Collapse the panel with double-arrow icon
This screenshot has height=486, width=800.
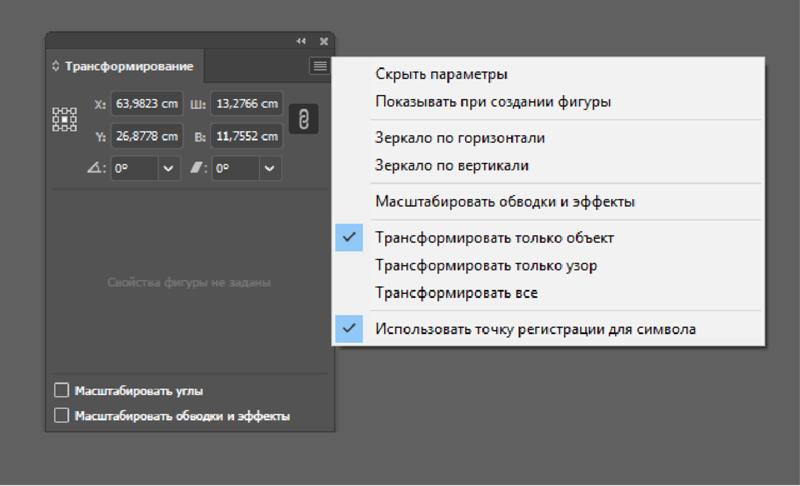(x=301, y=41)
